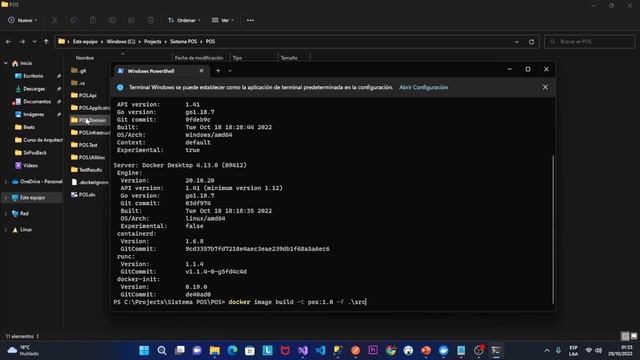640x360 pixels.
Task: Click the terminal vertical scrollbar
Action: (x=553, y=229)
